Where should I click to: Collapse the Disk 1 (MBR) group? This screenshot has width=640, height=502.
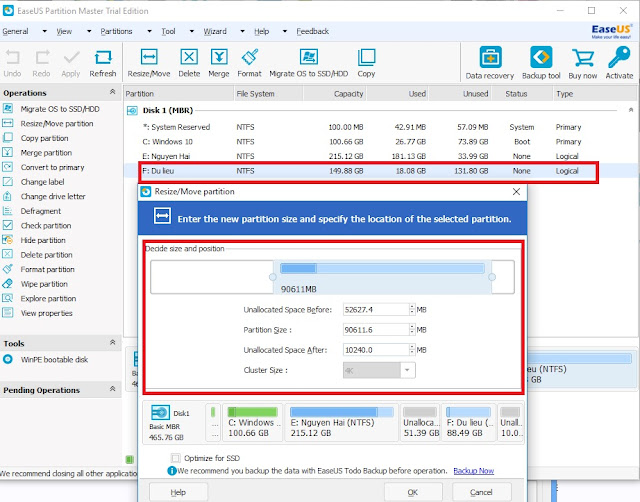coord(631,110)
